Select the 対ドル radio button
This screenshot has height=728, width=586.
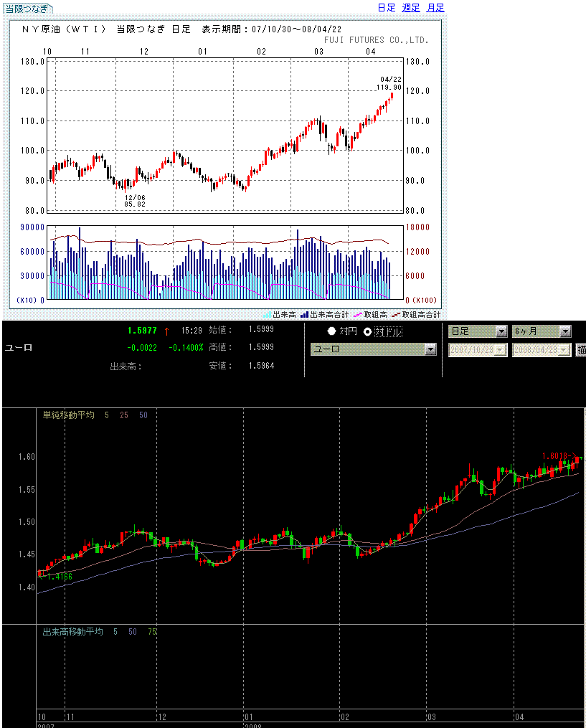click(x=367, y=331)
